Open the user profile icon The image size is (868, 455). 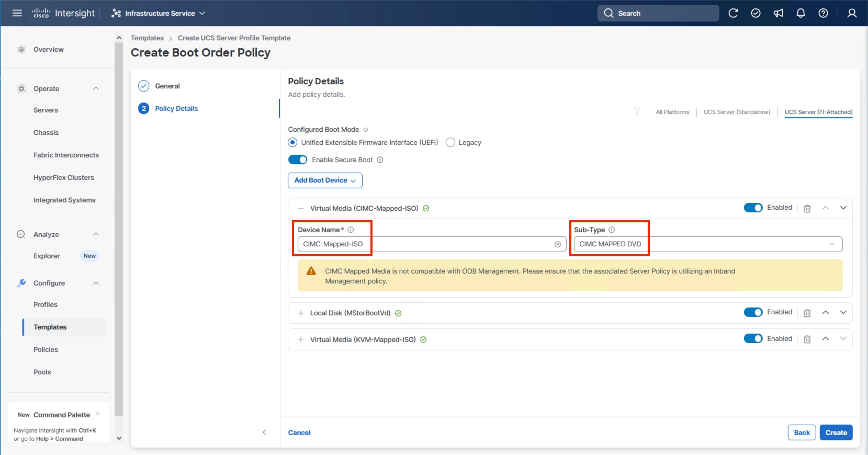click(852, 13)
